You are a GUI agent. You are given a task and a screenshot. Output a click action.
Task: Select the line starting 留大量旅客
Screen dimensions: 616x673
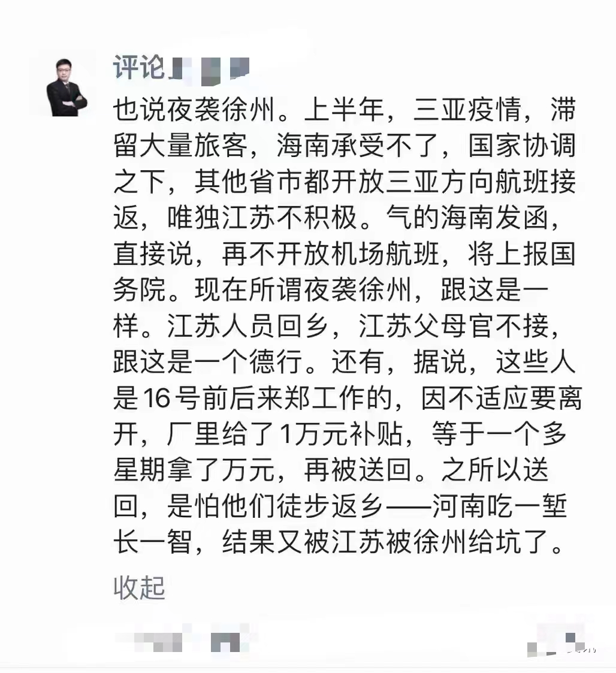coord(345,146)
